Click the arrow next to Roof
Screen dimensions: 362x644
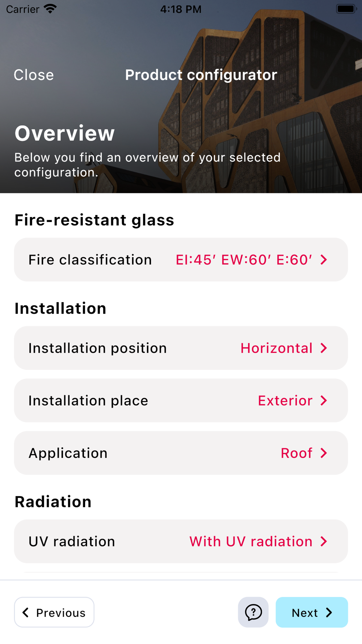[x=324, y=453]
